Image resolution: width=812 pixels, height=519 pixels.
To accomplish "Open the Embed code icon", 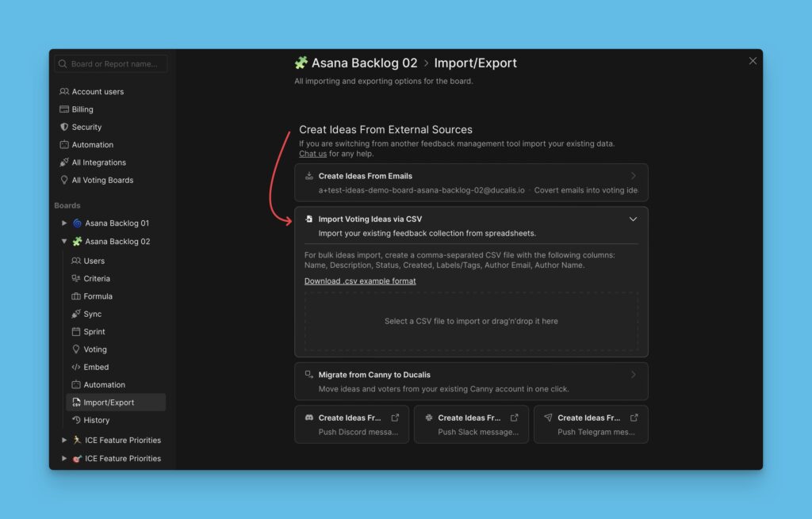I will [75, 366].
